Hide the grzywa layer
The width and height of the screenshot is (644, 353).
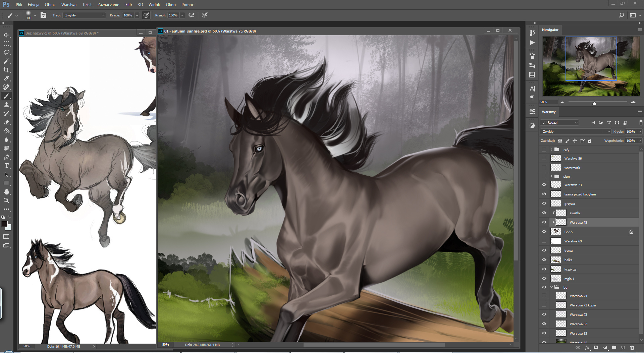(x=544, y=203)
